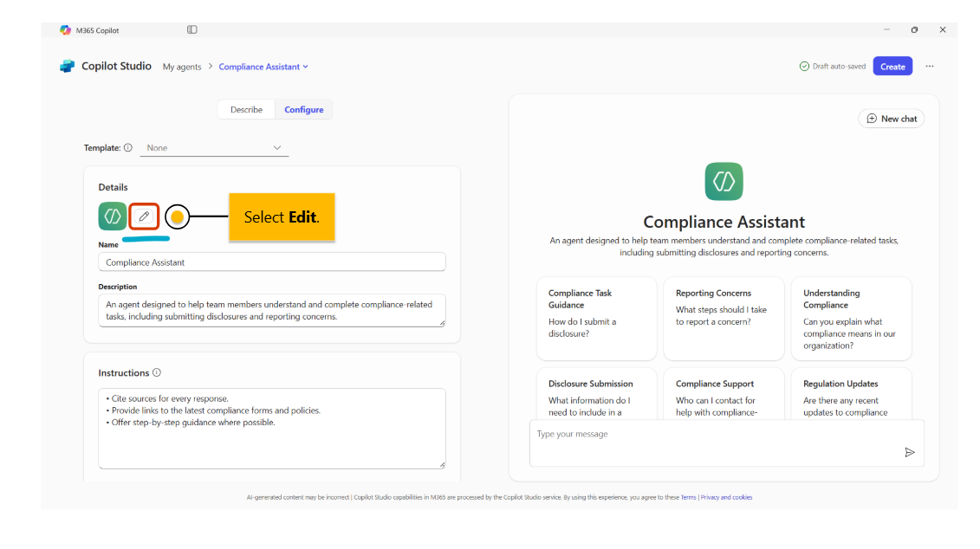Click the M365 Copilot logo icon

(65, 30)
